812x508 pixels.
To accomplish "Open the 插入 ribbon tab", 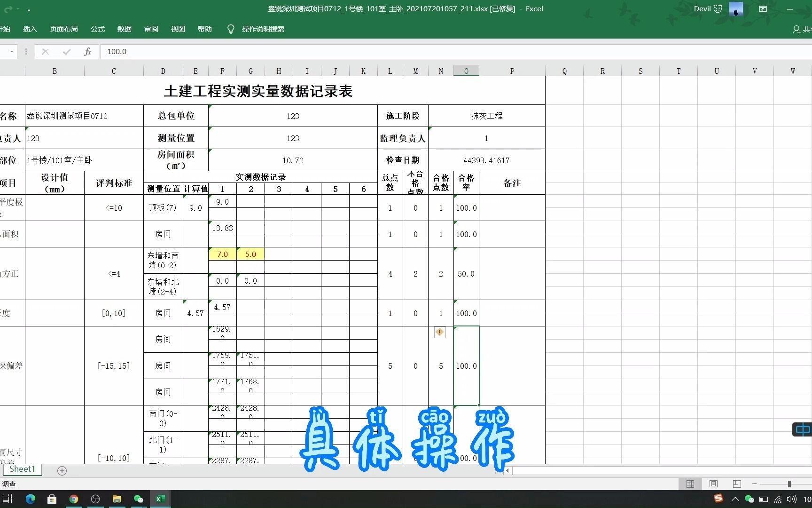I will (x=30, y=29).
